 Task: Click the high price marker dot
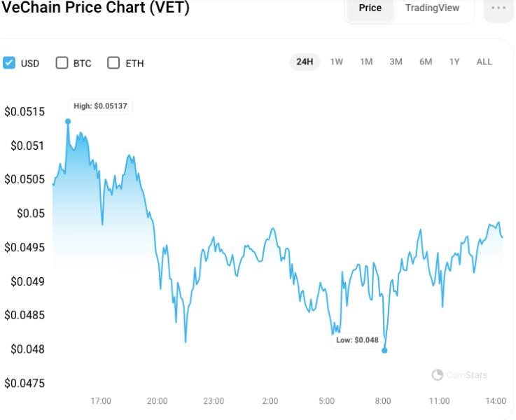(x=68, y=121)
